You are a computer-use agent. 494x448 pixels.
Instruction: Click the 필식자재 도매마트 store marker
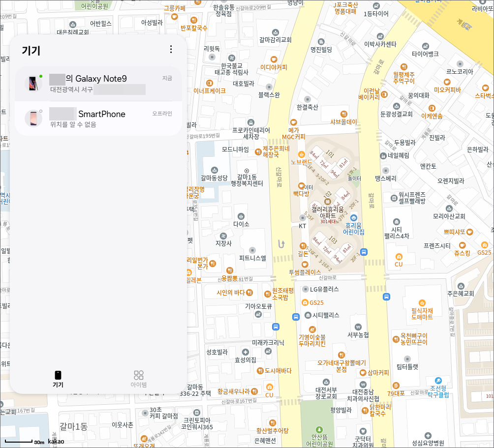[422, 303]
